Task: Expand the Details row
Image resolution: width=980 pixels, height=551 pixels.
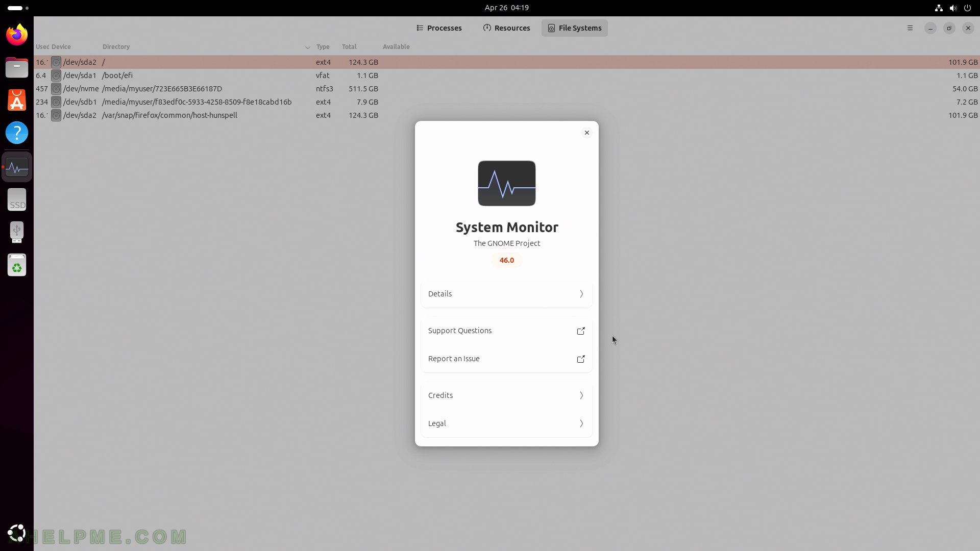Action: 507,294
